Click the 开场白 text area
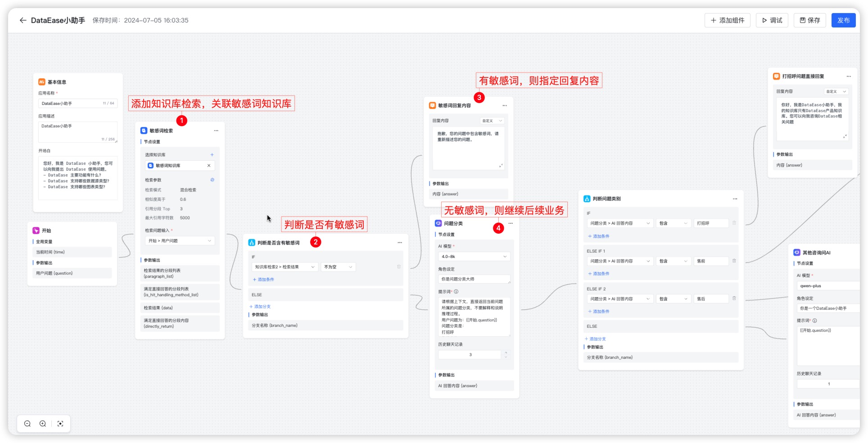The height and width of the screenshot is (443, 868). tap(78, 178)
